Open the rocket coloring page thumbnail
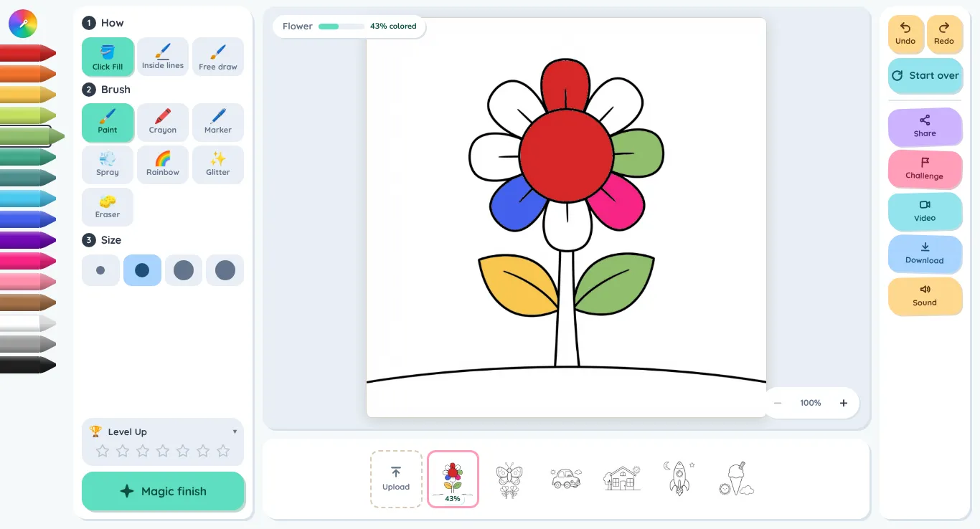 pyautogui.click(x=679, y=478)
